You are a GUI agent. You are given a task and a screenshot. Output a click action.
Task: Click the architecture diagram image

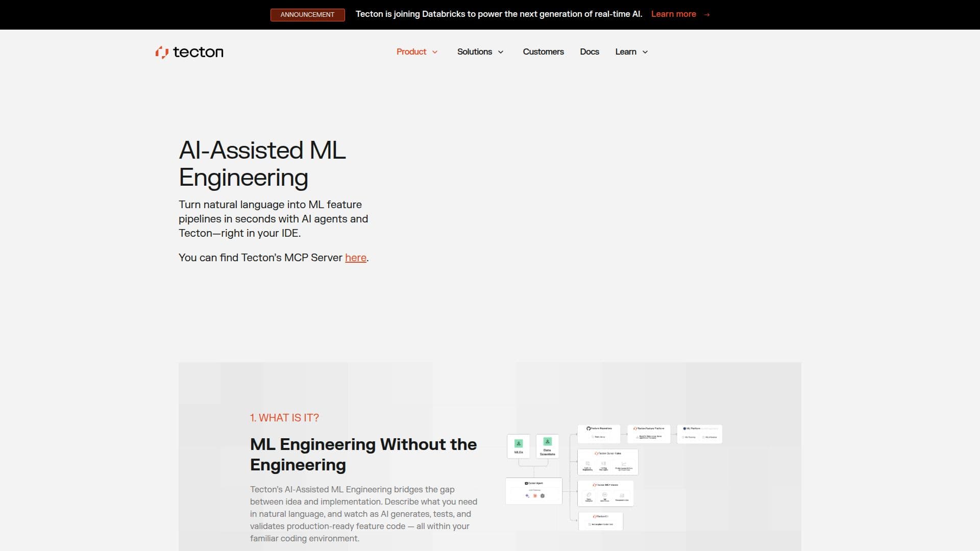click(x=614, y=478)
